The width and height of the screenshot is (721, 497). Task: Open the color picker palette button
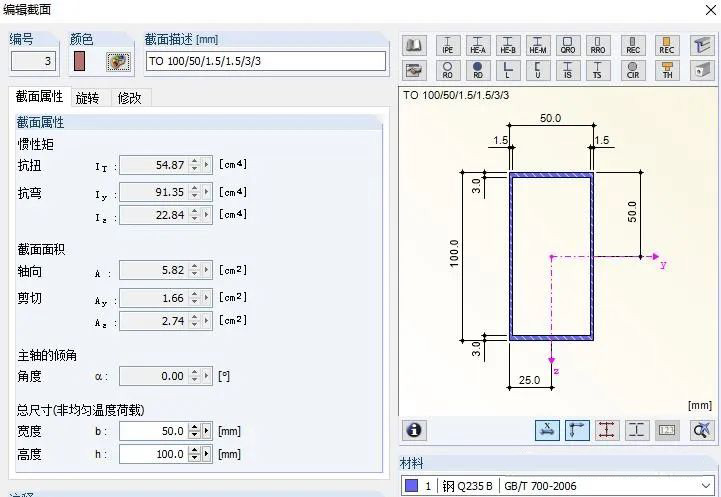(x=118, y=62)
